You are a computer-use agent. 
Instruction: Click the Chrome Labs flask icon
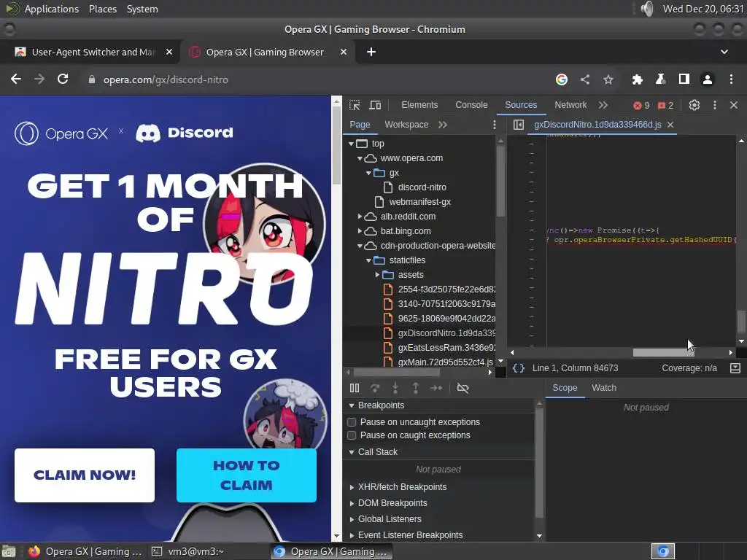point(660,79)
